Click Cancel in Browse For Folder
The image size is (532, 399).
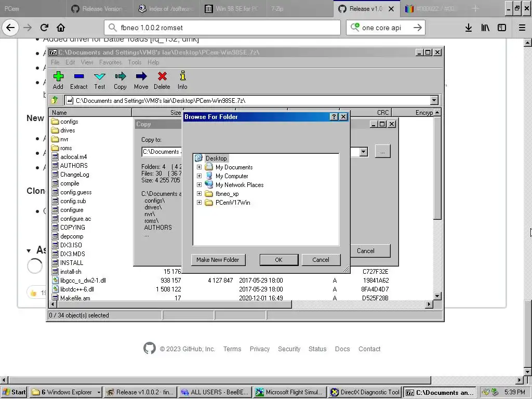[321, 260]
